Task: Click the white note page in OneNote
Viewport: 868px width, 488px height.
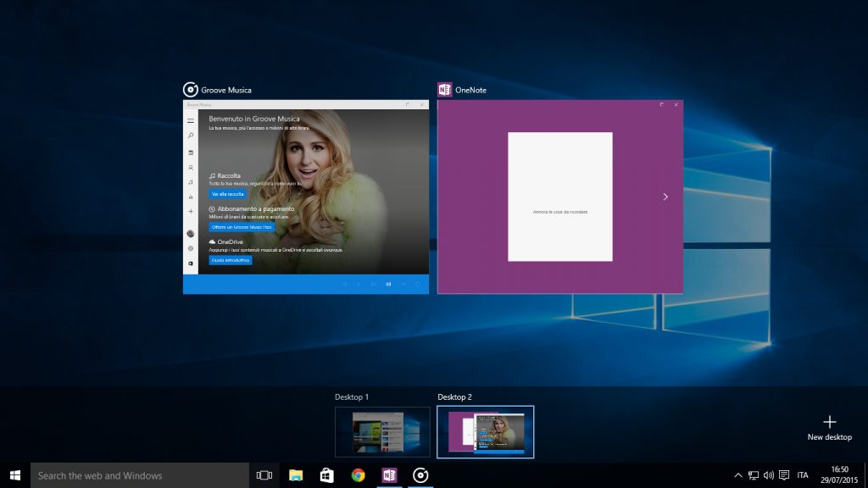Action: pos(560,197)
